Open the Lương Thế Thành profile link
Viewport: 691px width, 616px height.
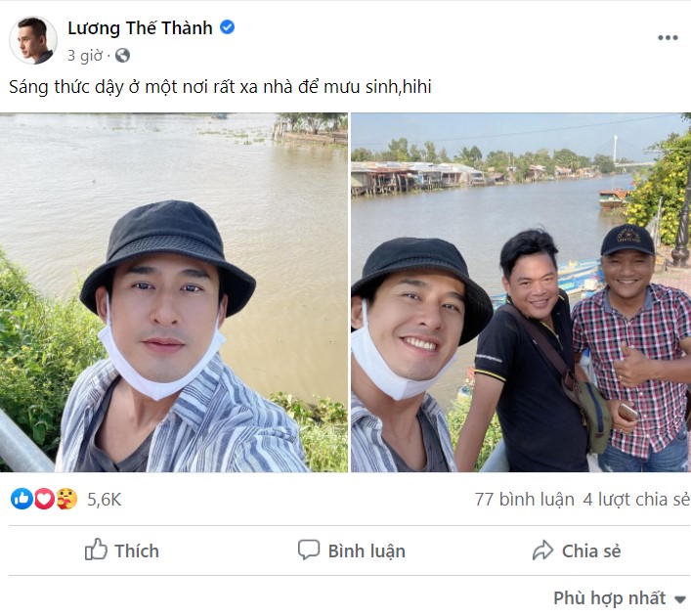tap(140, 27)
